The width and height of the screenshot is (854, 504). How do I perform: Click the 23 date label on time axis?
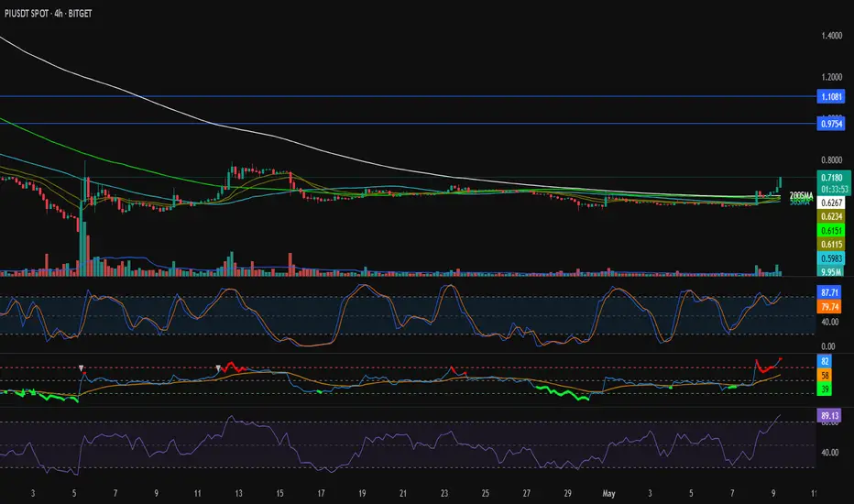tap(444, 494)
